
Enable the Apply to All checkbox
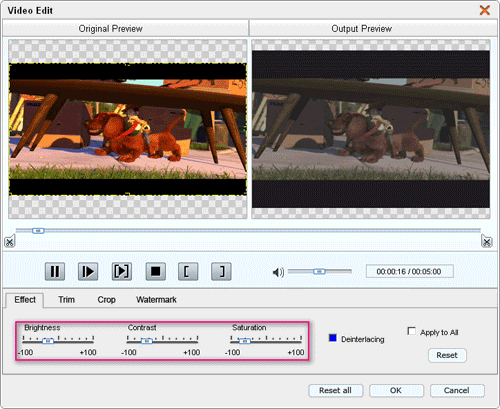coord(412,331)
